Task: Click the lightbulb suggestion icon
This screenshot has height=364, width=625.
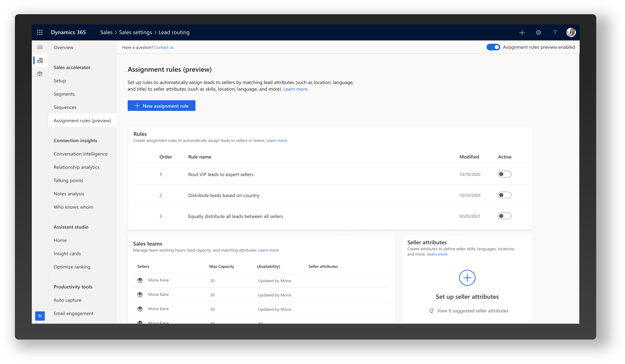Action: click(x=431, y=310)
